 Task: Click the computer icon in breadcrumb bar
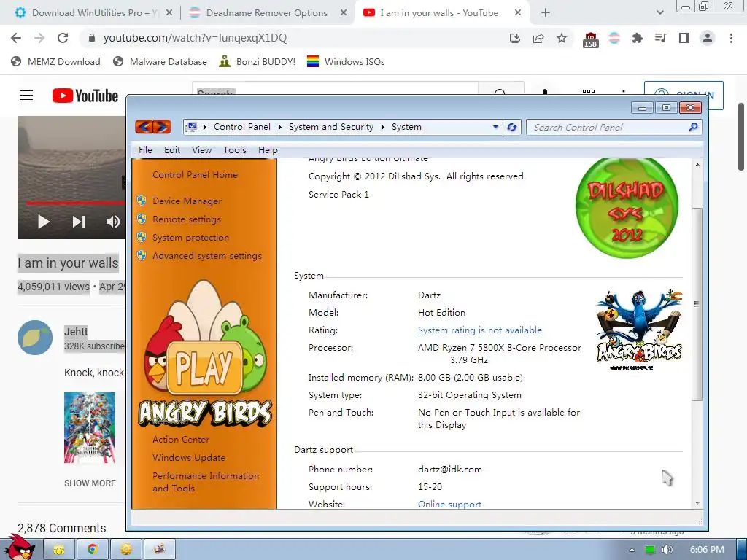click(x=191, y=127)
